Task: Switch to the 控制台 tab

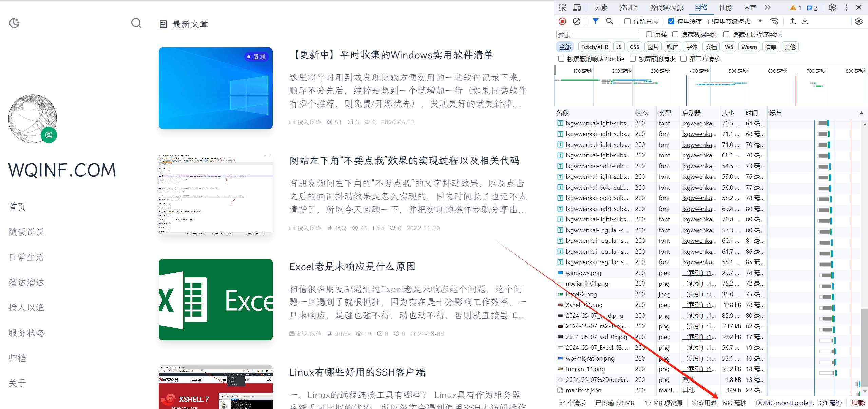Action: [x=629, y=7]
